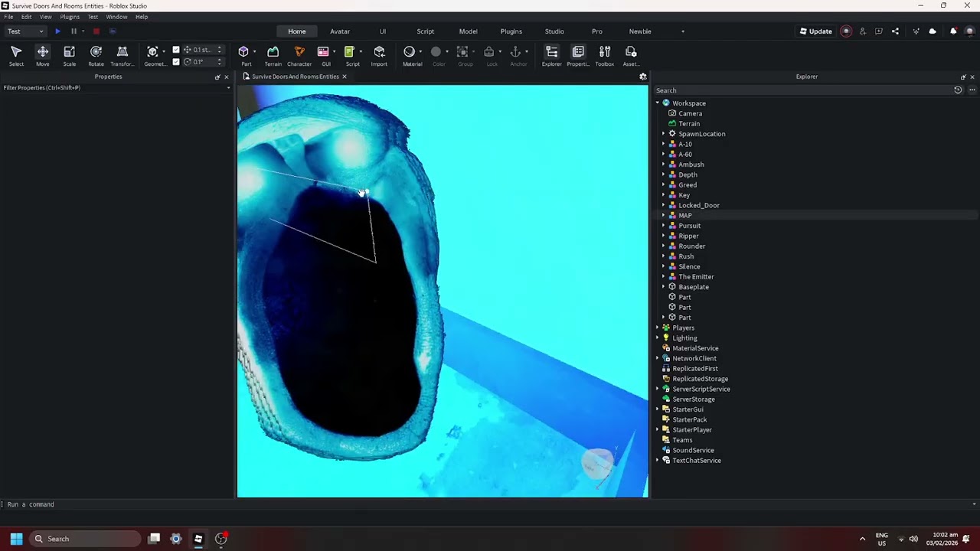The image size is (980, 551).
Task: Open the Assistant sparkle icon
Action: [916, 31]
